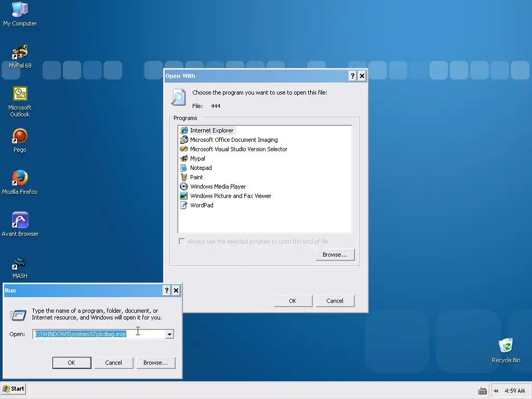Image resolution: width=532 pixels, height=399 pixels.
Task: Select the Avant Browser desktop shortcut
Action: (x=20, y=224)
